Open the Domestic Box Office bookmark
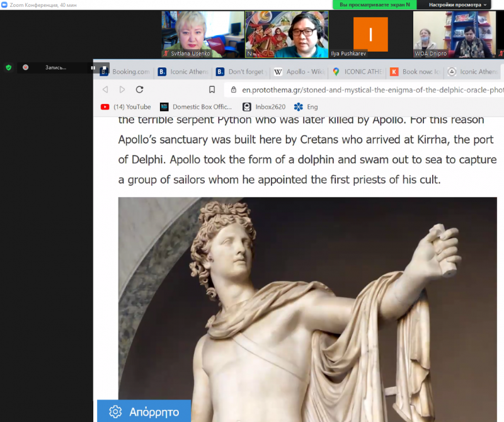This screenshot has height=422, width=504. pos(196,106)
